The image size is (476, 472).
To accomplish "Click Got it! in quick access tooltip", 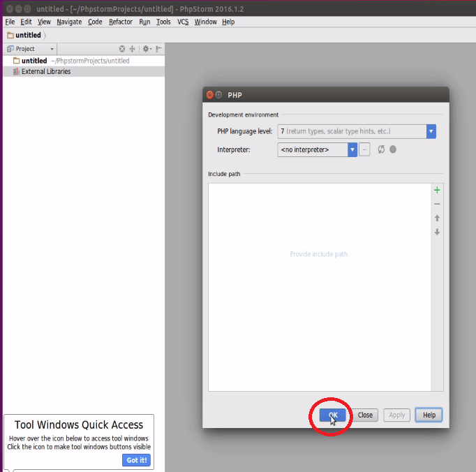I will coord(136,460).
